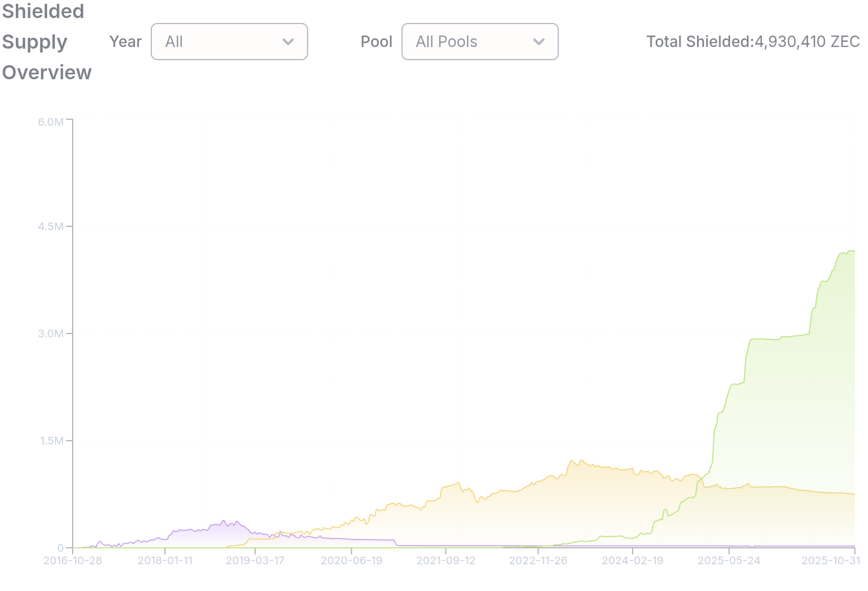Open the Year dropdown showing All
Viewport: 868px width, 591px height.
click(229, 42)
